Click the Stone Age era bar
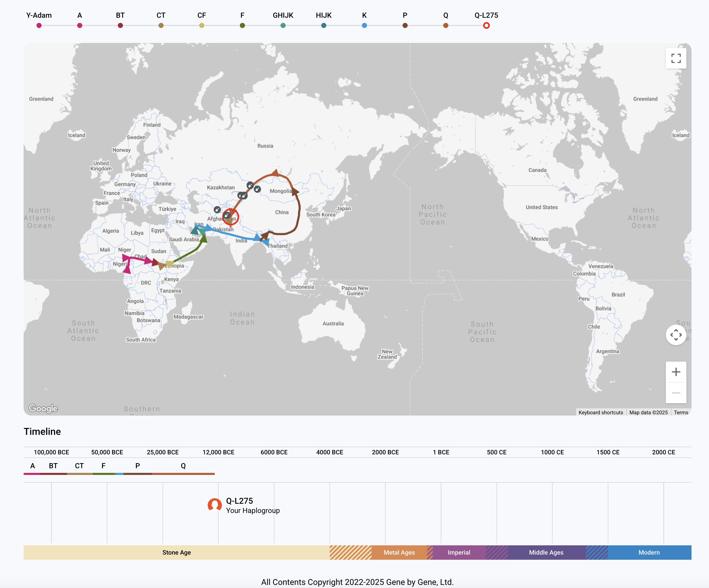 point(176,553)
